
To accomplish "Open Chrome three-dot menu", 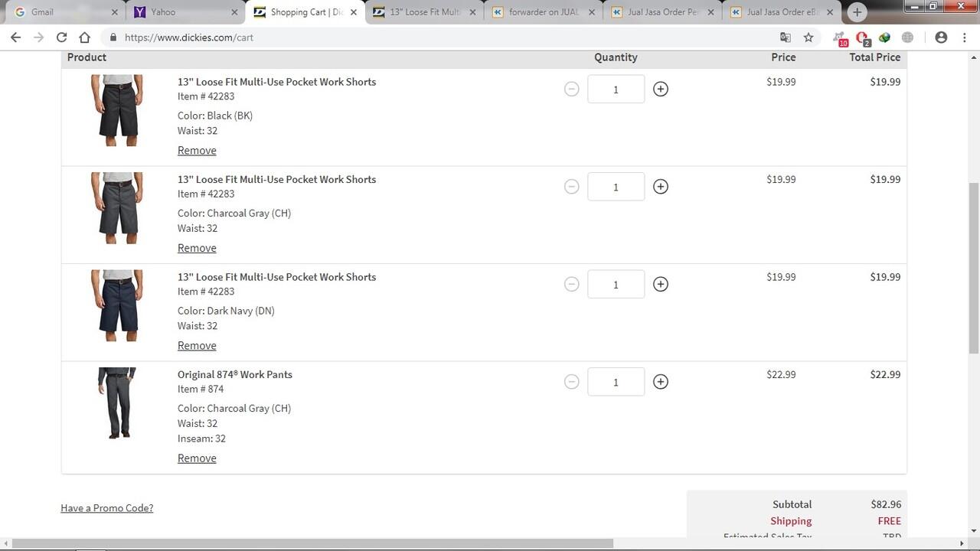I will click(964, 37).
